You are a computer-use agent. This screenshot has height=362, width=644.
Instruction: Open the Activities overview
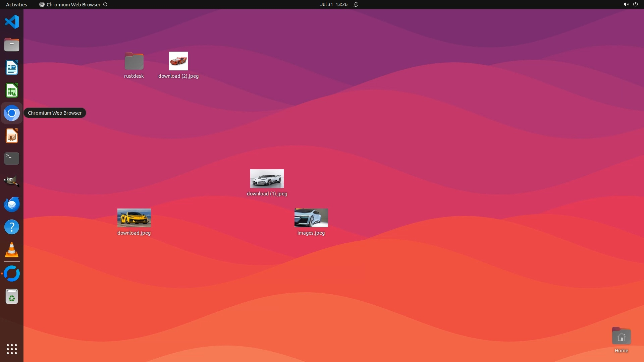(x=16, y=4)
